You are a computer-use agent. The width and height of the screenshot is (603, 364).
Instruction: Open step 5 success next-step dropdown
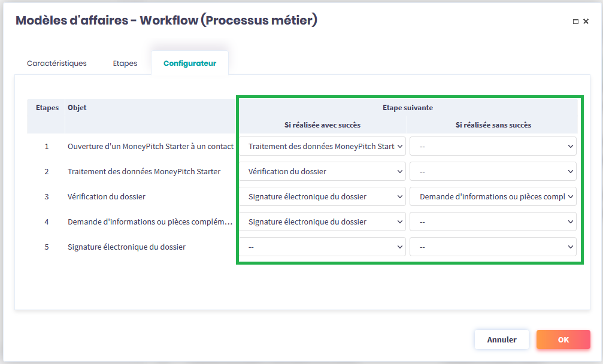(x=322, y=247)
